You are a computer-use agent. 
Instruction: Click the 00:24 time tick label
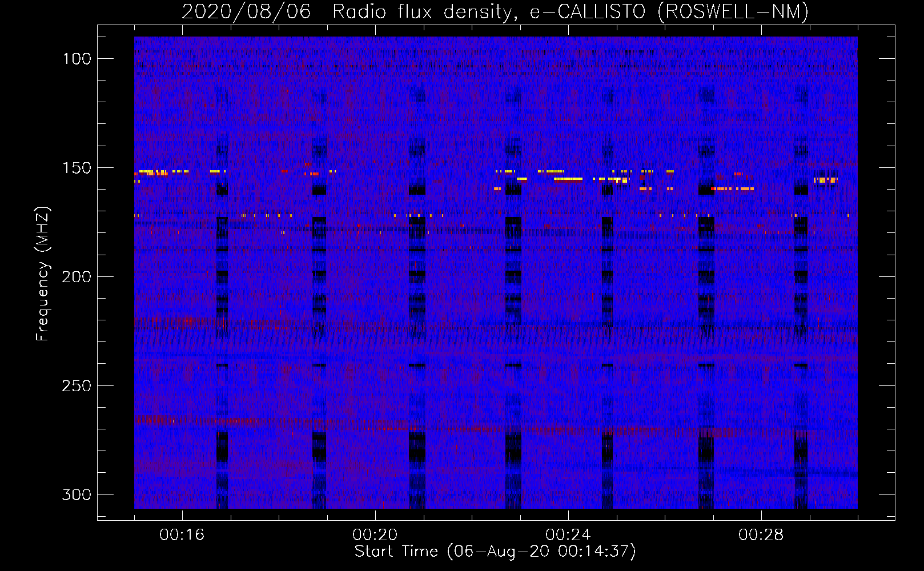pos(568,534)
